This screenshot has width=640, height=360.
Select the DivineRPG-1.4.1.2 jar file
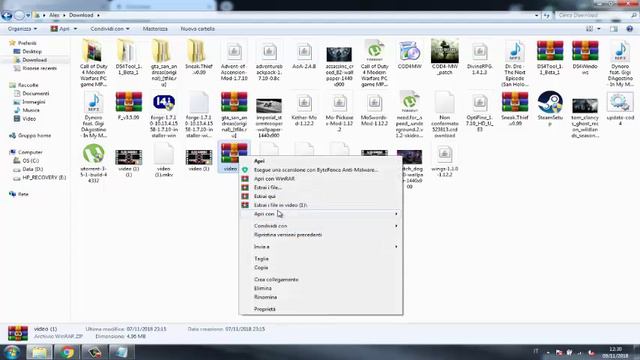(480, 51)
